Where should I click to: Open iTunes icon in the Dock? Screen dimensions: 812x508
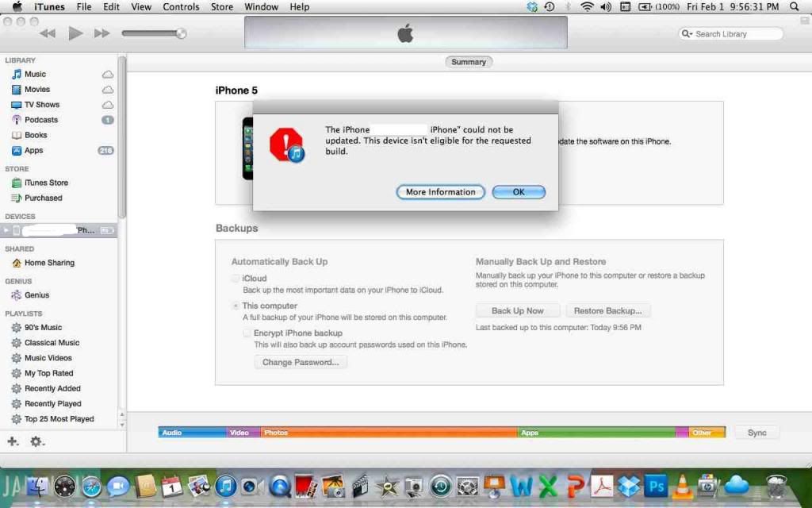point(226,487)
